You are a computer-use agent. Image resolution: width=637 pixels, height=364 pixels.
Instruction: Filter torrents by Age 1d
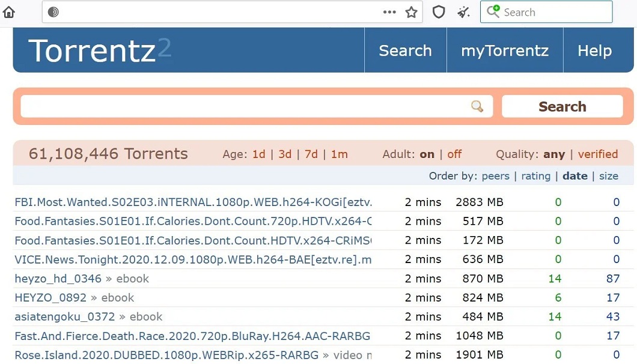(x=258, y=154)
